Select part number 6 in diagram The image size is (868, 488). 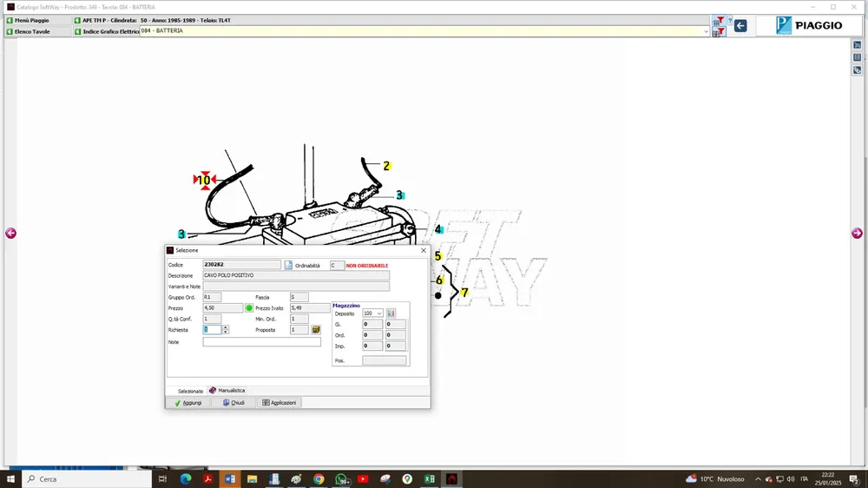coord(439,280)
